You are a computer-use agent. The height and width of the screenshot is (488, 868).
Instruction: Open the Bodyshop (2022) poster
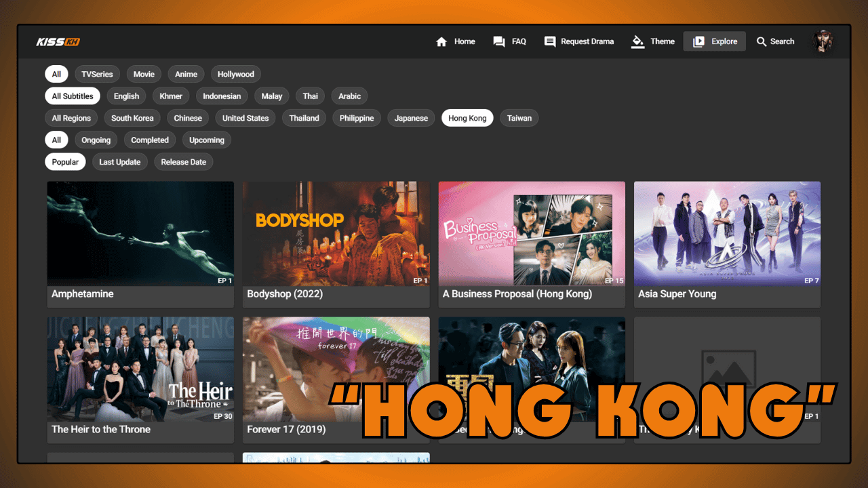click(336, 232)
